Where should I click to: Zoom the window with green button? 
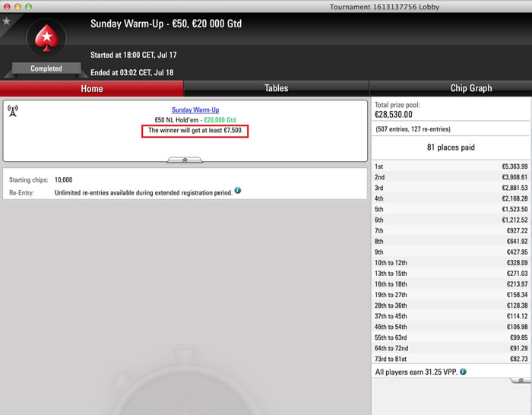pos(30,6)
